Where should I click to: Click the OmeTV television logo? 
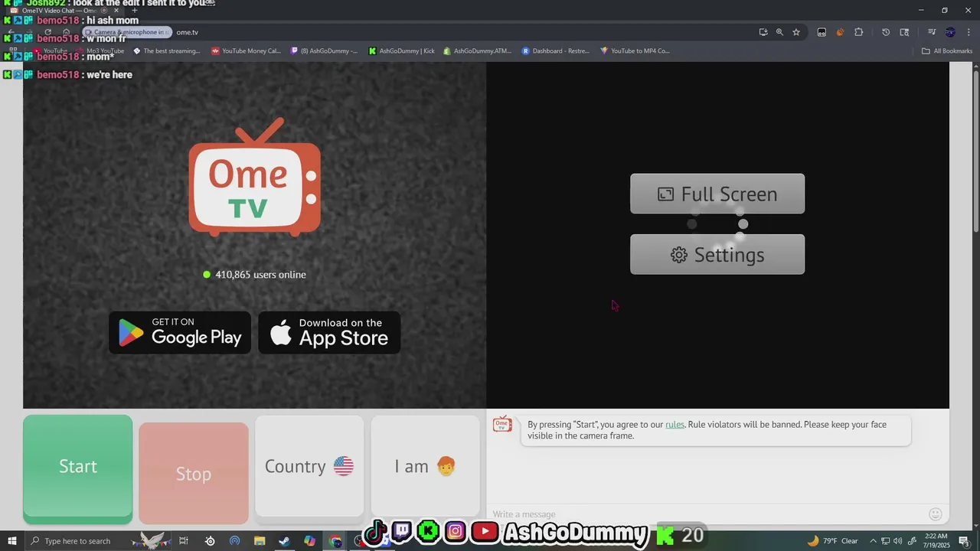(255, 178)
